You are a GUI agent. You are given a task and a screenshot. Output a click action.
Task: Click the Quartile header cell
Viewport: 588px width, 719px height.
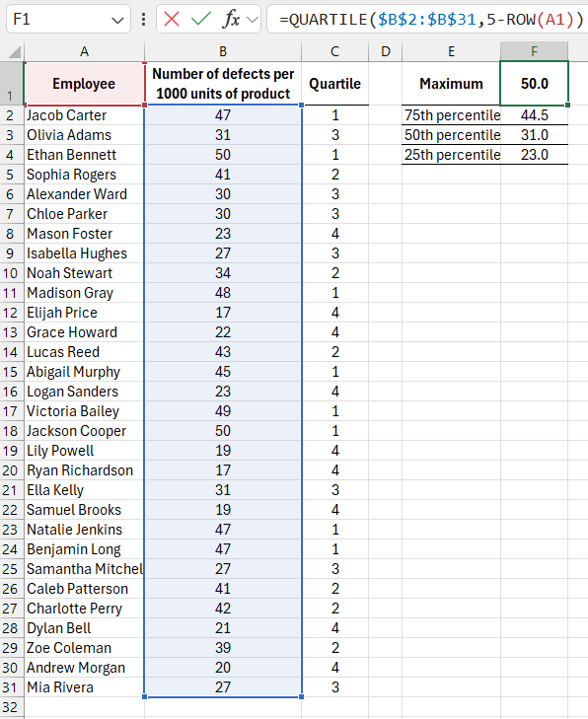pyautogui.click(x=334, y=84)
